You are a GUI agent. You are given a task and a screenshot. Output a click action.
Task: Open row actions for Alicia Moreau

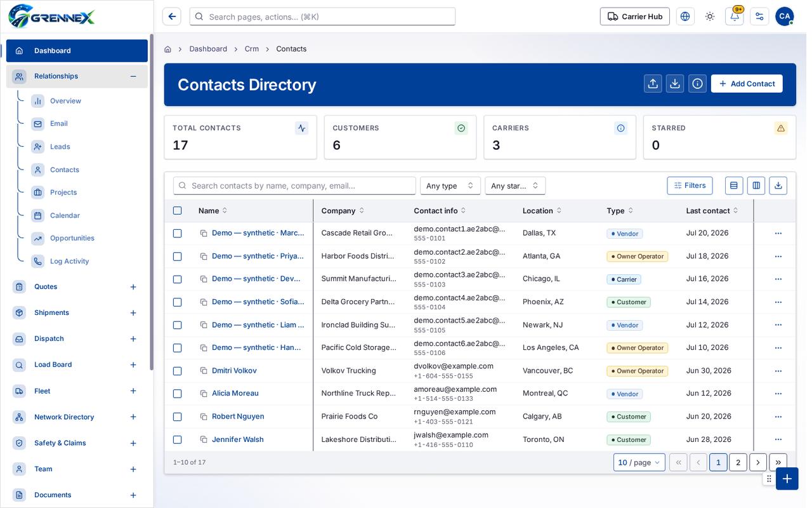pyautogui.click(x=778, y=394)
